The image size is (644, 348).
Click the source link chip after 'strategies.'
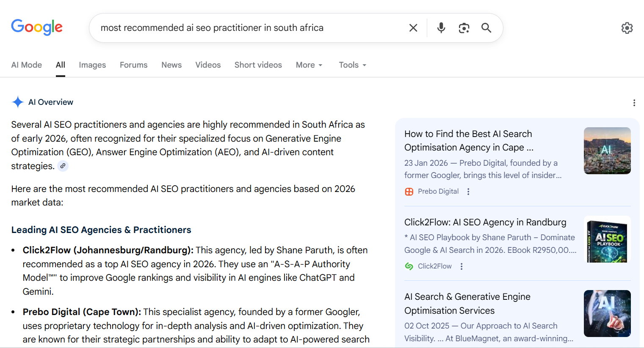(63, 166)
